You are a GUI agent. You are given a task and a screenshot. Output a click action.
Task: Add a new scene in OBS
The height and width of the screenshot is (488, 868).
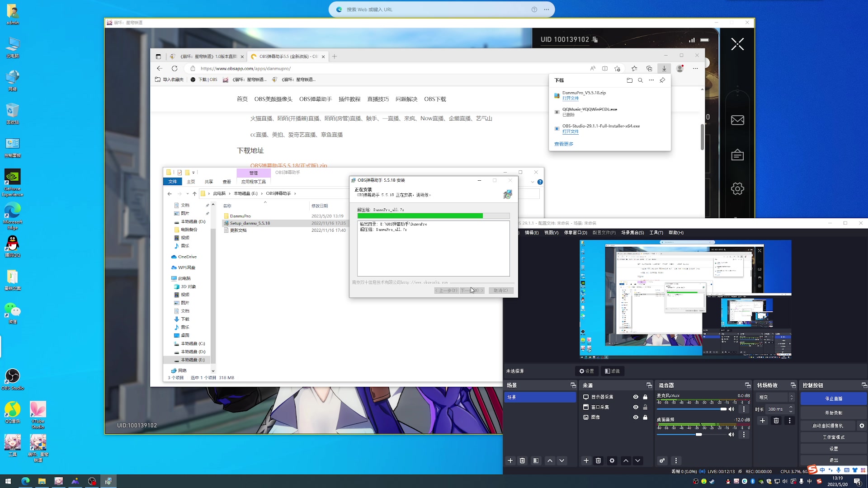(510, 460)
